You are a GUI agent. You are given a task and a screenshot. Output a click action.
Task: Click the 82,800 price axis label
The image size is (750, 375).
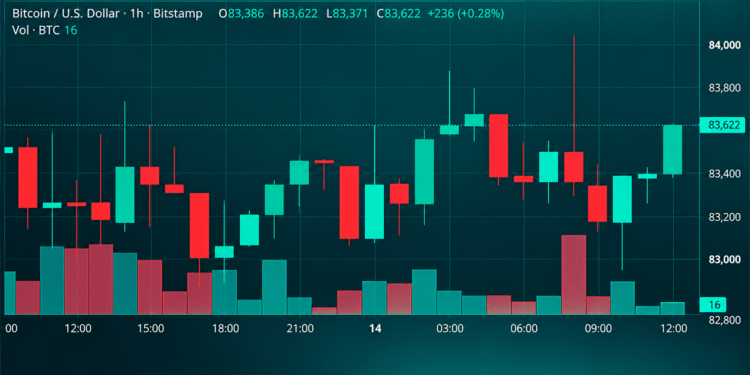point(724,319)
